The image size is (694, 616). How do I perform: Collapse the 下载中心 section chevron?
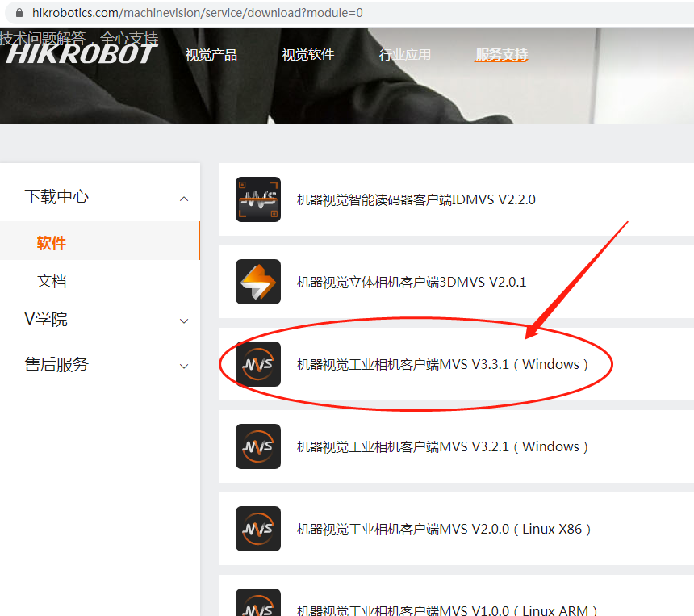(184, 195)
